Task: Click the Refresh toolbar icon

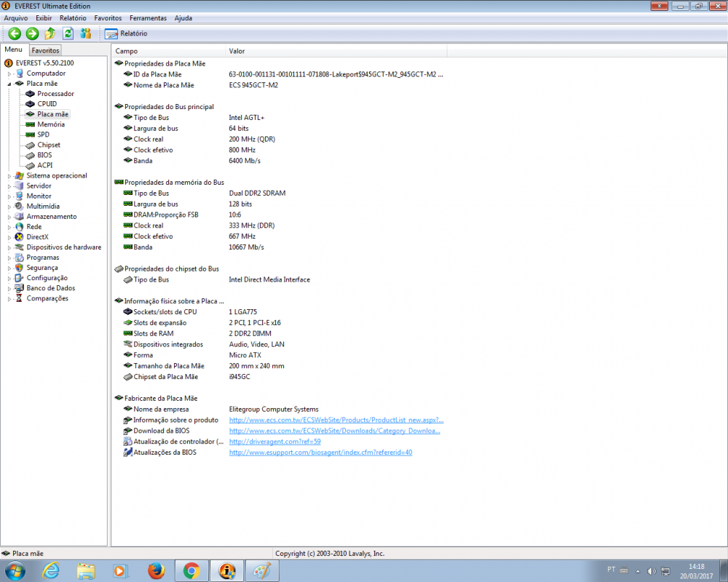Action: (x=68, y=33)
